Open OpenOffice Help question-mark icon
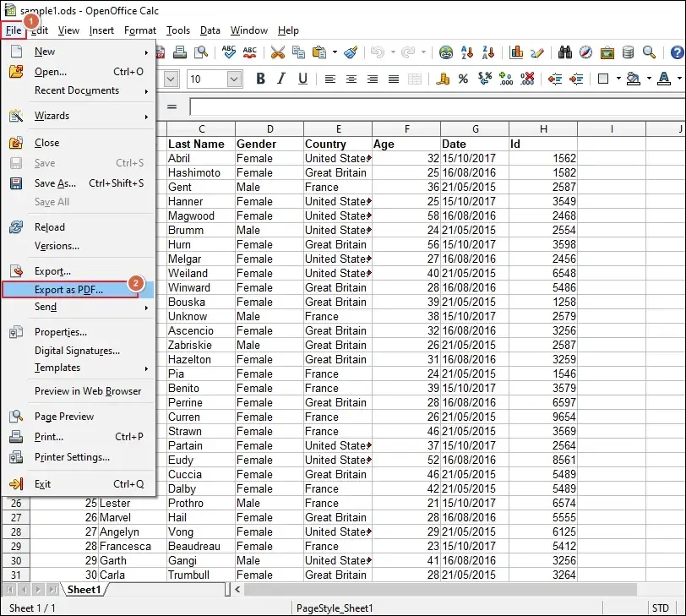This screenshot has height=616, width=686. point(678,52)
